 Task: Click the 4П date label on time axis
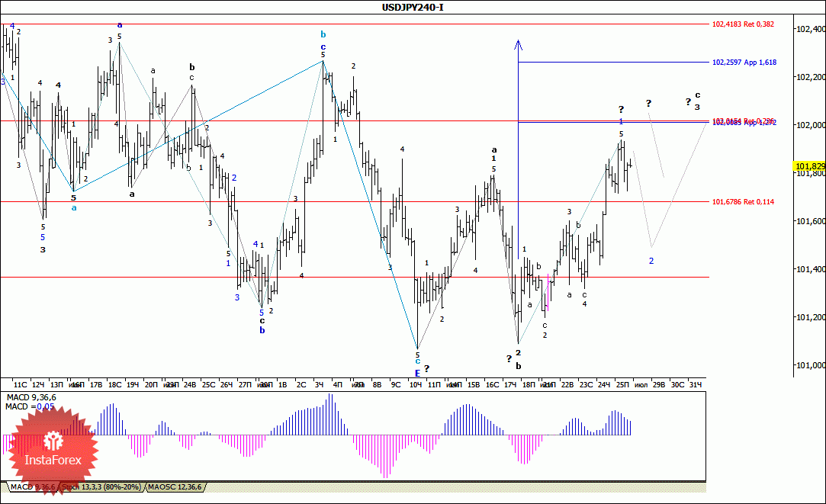[337, 385]
